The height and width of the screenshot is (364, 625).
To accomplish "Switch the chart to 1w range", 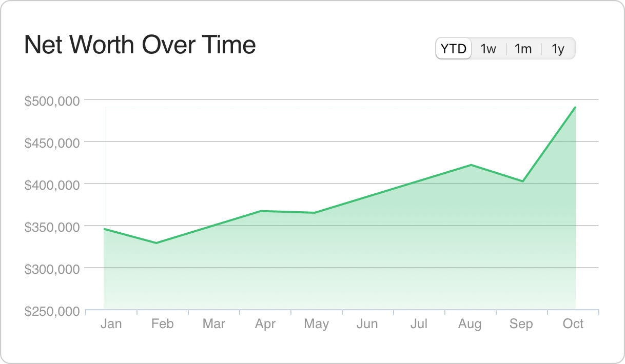I will 489,49.
